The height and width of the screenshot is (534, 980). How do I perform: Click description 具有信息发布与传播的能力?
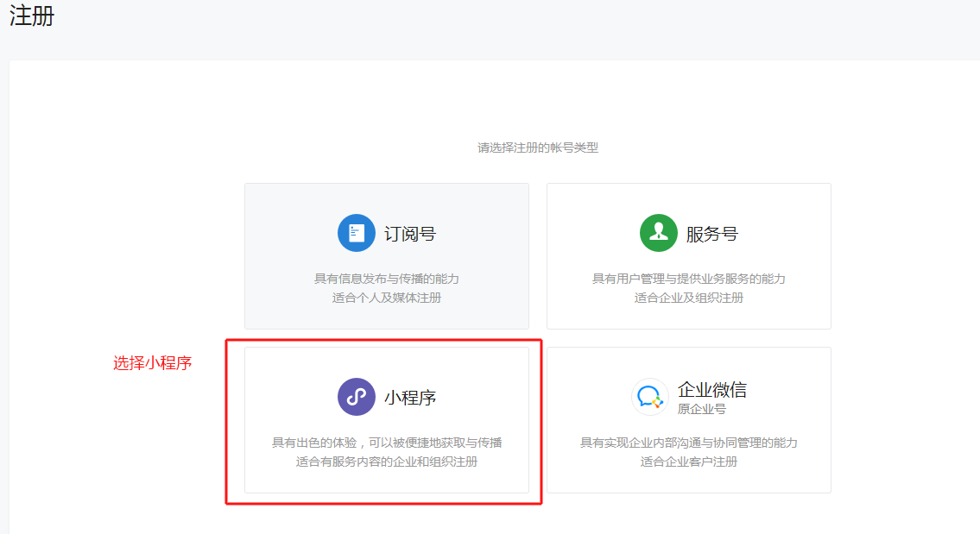[386, 279]
